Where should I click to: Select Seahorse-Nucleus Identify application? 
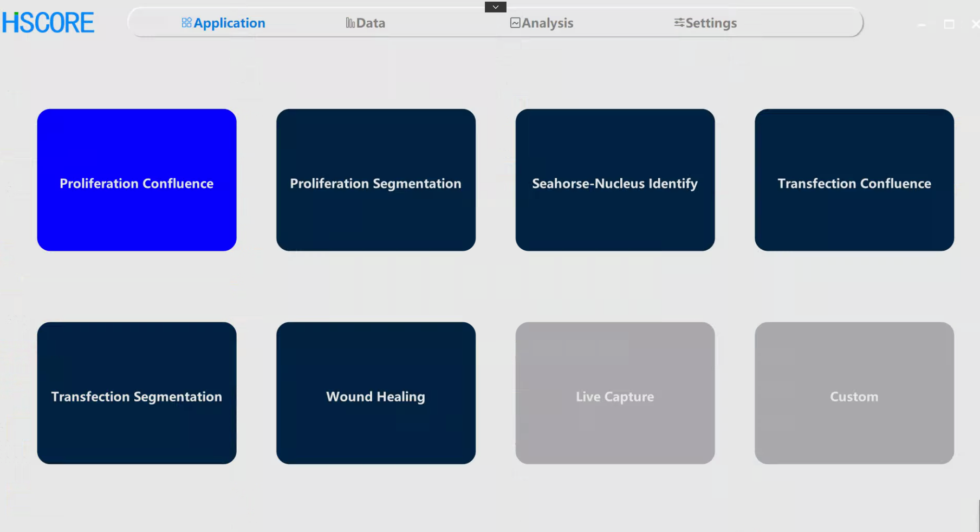click(x=615, y=180)
